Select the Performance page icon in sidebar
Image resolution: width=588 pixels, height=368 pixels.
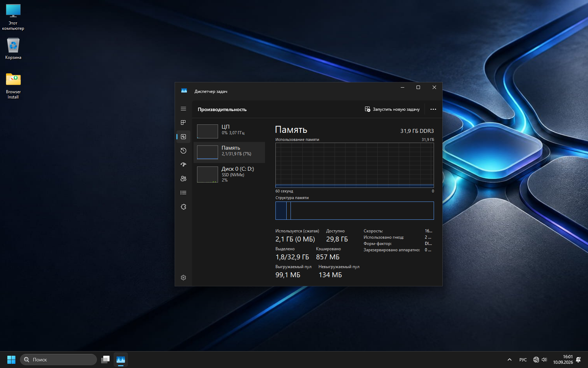[x=183, y=137]
